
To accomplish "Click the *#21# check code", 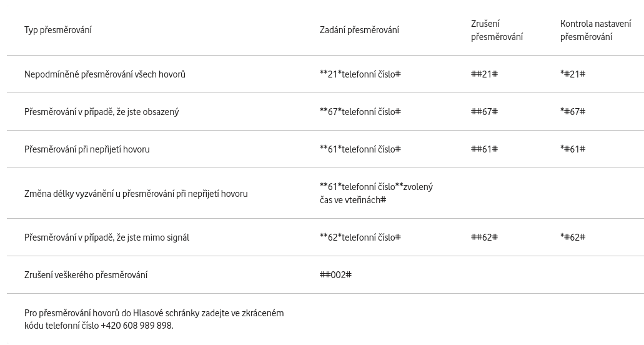I will (573, 74).
